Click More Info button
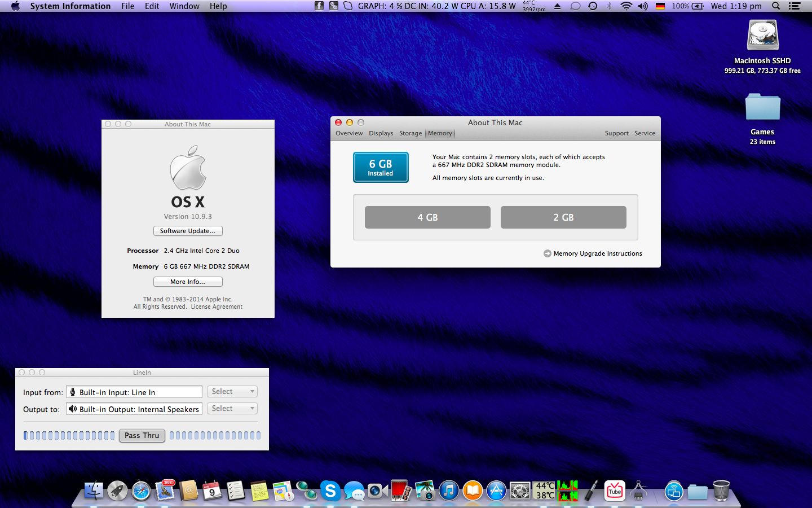Viewport: 812px width, 508px height. pyautogui.click(x=188, y=282)
